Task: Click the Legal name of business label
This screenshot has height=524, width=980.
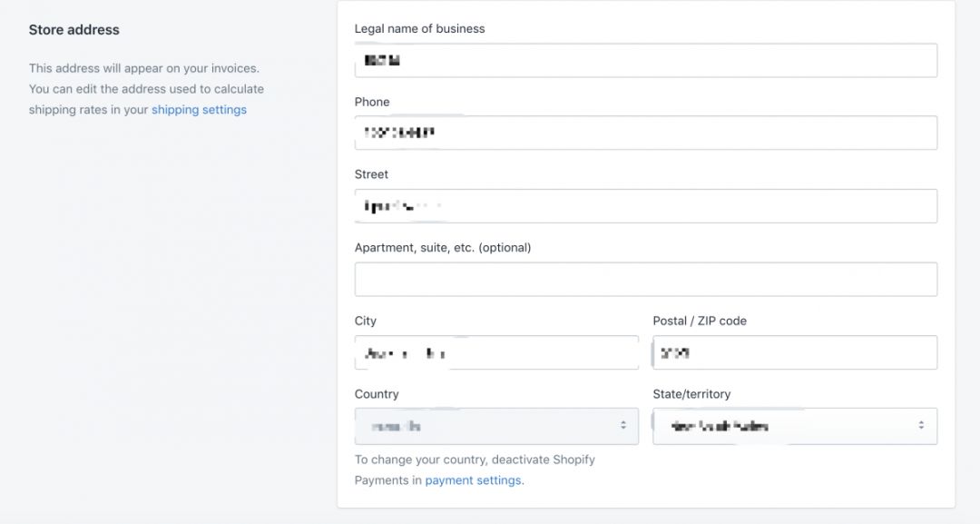Action: tap(419, 28)
